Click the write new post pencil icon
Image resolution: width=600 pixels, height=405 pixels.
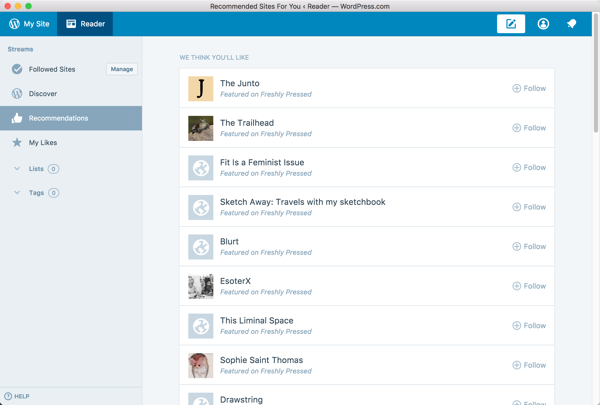511,24
